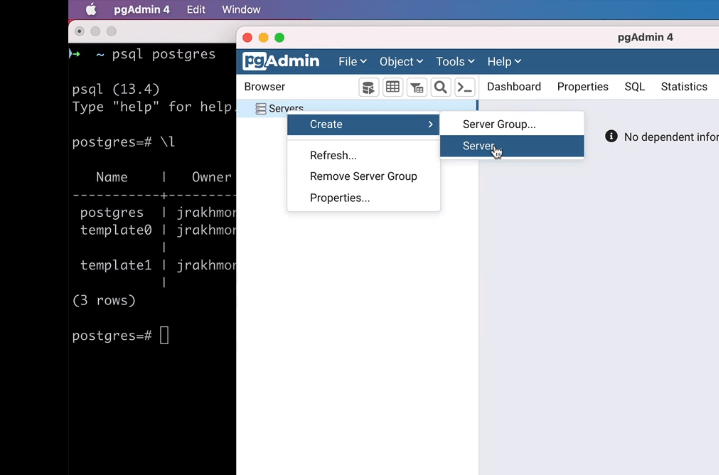Click the View Data grid icon
Viewport: 719px width, 475px height.
pos(393,87)
